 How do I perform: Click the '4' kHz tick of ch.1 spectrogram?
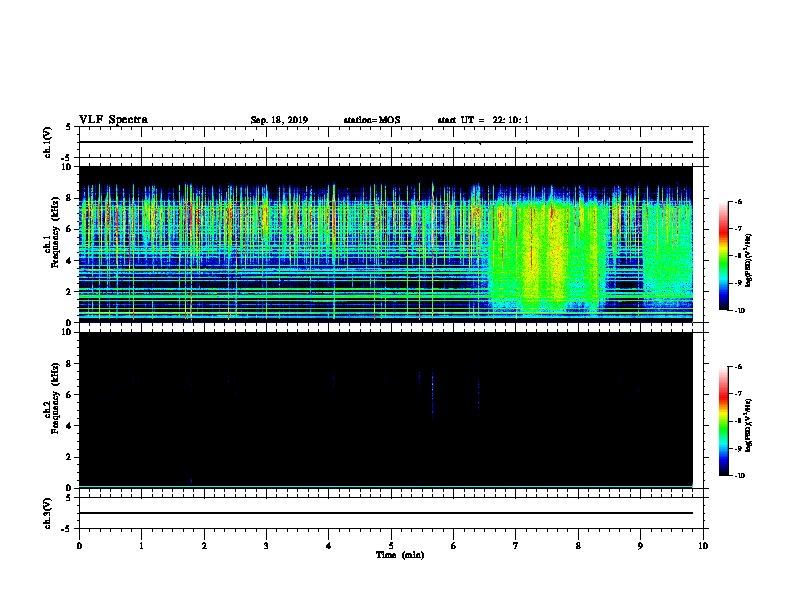70,261
